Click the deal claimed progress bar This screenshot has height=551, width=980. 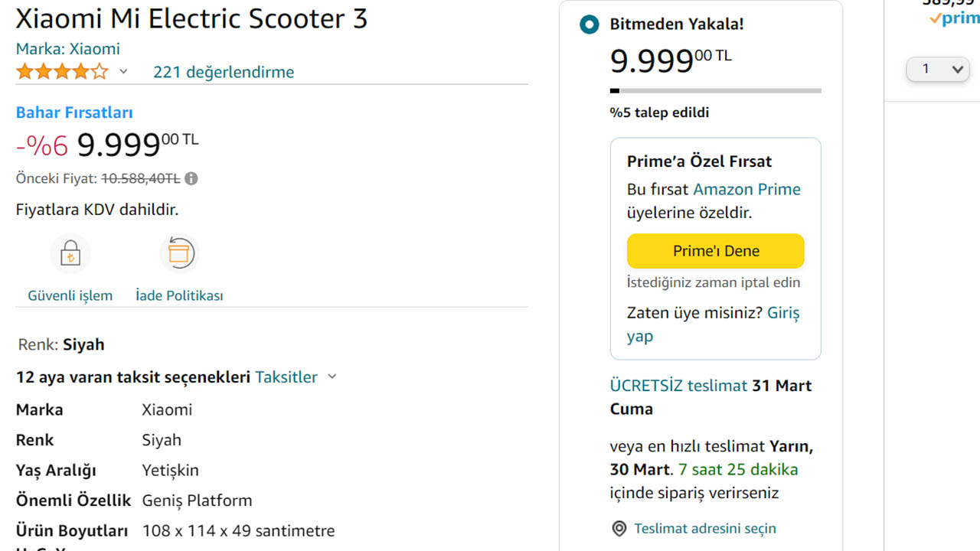tap(715, 91)
